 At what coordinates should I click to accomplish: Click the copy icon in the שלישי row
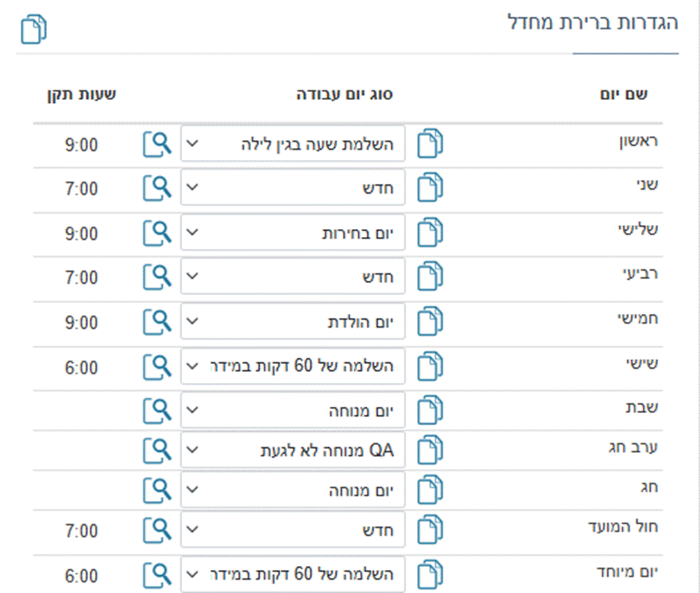pyautogui.click(x=430, y=233)
